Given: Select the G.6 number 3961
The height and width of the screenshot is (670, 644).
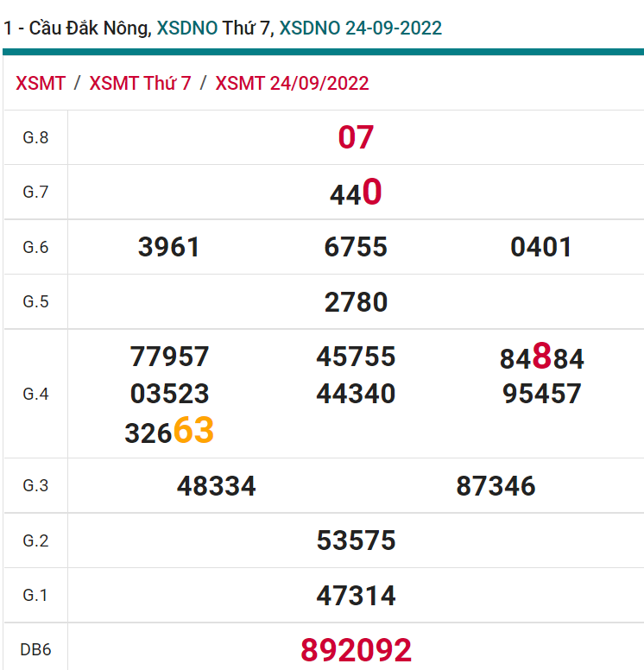Looking at the screenshot, I should [169, 248].
